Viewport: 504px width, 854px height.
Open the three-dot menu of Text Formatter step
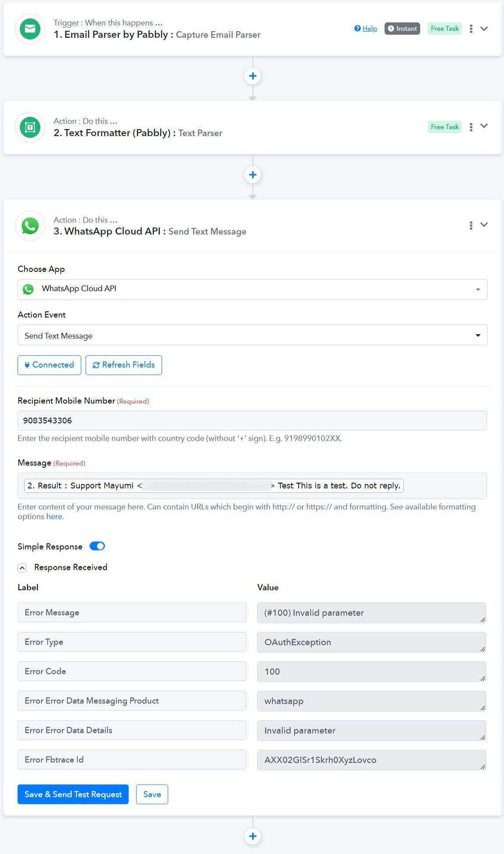471,127
